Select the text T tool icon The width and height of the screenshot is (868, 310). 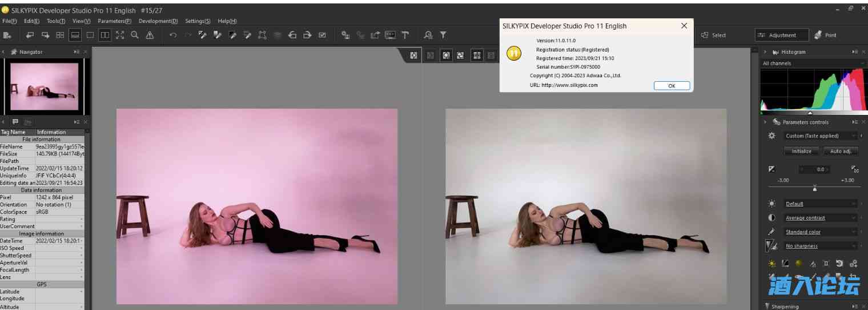click(405, 35)
